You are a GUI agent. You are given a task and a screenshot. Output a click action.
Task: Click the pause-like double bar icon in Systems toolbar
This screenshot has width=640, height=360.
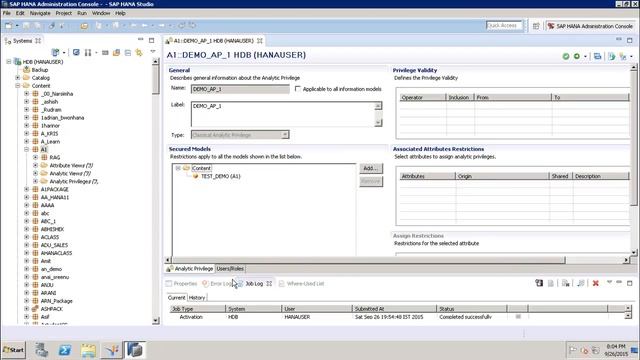pos(87,52)
